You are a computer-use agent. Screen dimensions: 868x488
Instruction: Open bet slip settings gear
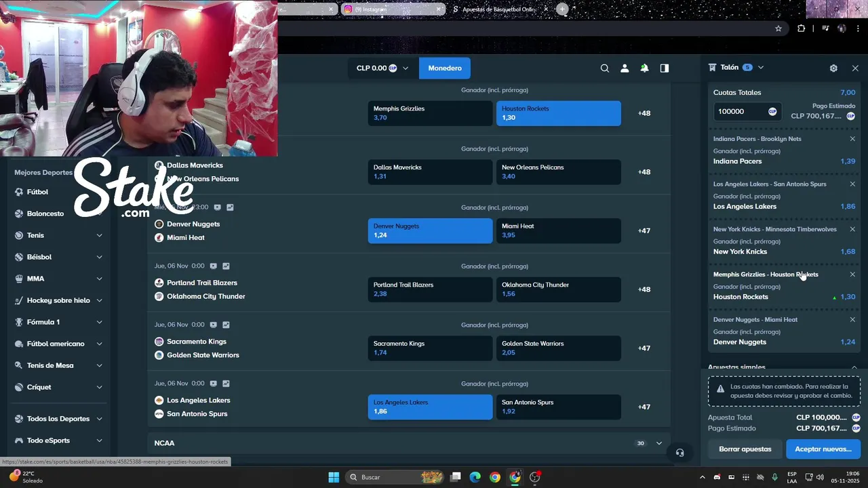click(x=833, y=68)
